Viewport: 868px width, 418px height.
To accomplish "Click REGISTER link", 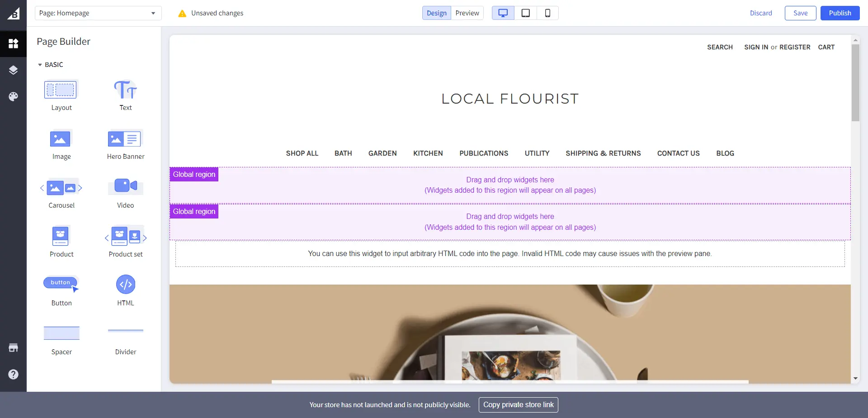I will coord(795,47).
